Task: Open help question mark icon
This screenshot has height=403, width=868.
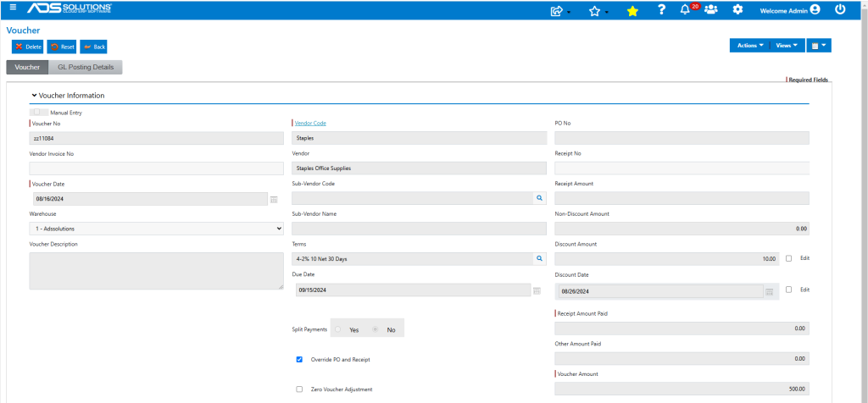Action: (x=661, y=9)
